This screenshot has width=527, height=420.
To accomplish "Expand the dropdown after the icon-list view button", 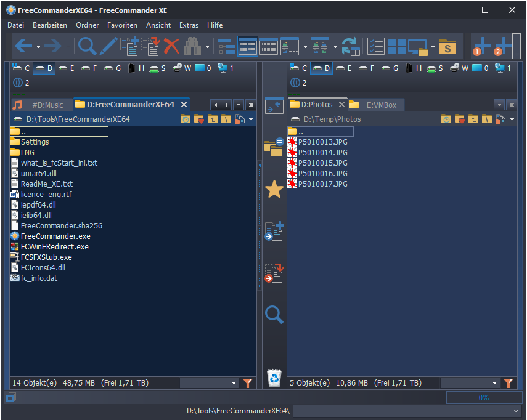I will pos(305,47).
